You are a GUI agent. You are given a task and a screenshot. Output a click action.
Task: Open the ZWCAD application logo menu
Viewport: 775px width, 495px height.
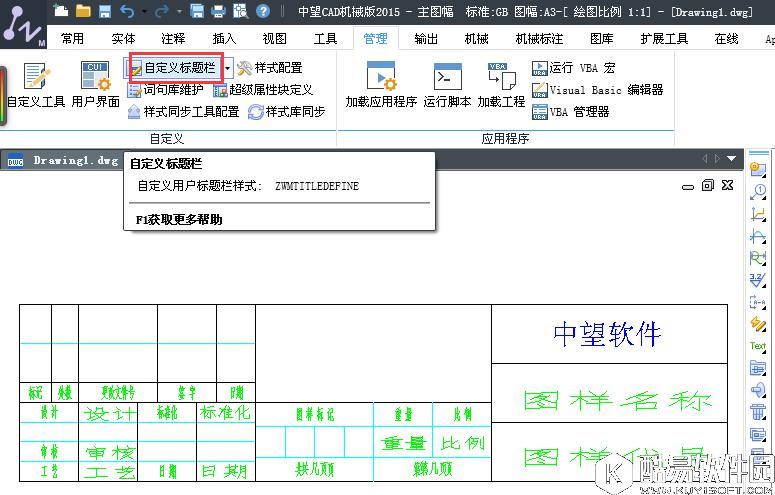(x=22, y=26)
